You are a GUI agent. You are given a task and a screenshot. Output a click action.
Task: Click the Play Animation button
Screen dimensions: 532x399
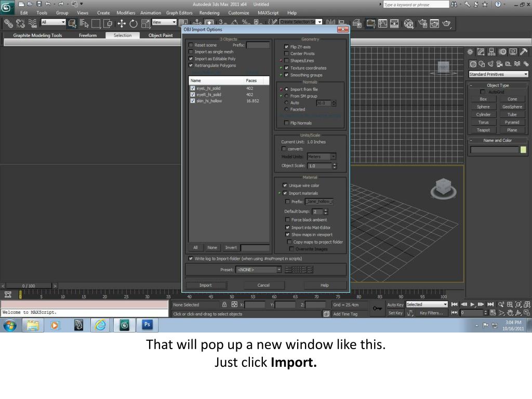pos(472,304)
